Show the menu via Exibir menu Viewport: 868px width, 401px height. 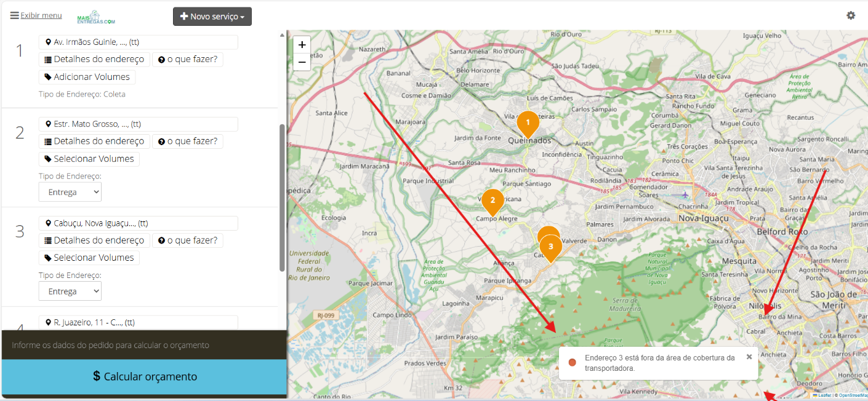coord(36,15)
